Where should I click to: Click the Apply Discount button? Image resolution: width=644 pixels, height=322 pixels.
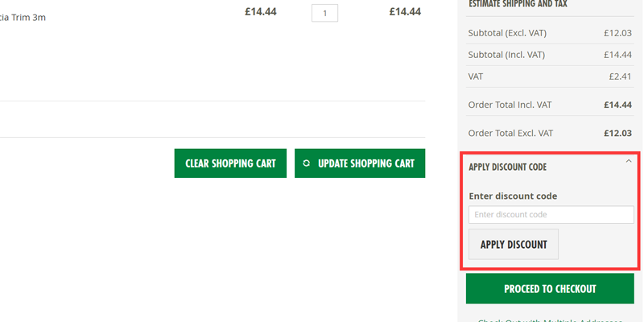pos(514,245)
